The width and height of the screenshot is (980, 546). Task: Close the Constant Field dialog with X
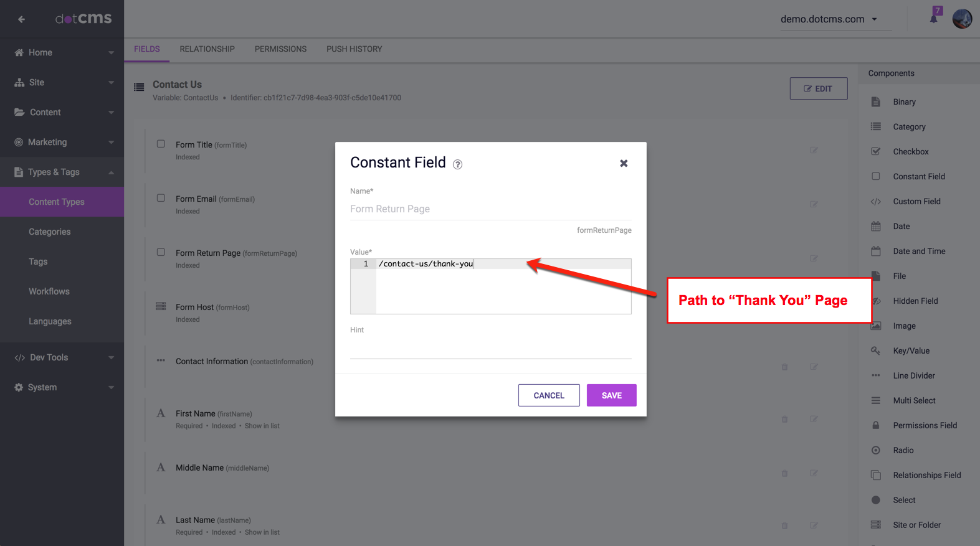[623, 163]
